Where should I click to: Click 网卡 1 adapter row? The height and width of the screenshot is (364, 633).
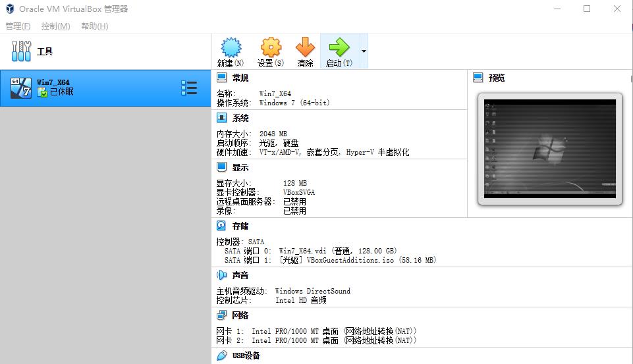click(x=316, y=331)
